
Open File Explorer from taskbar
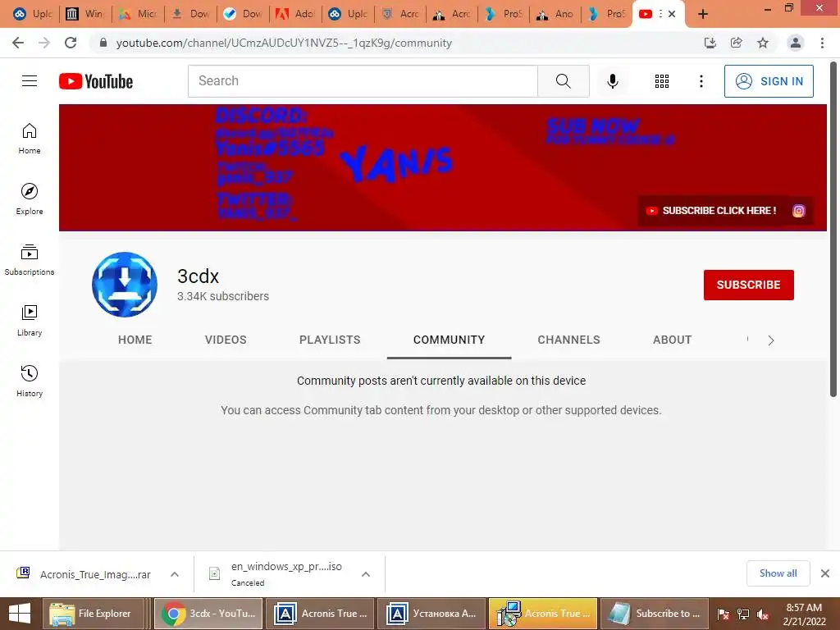click(94, 614)
